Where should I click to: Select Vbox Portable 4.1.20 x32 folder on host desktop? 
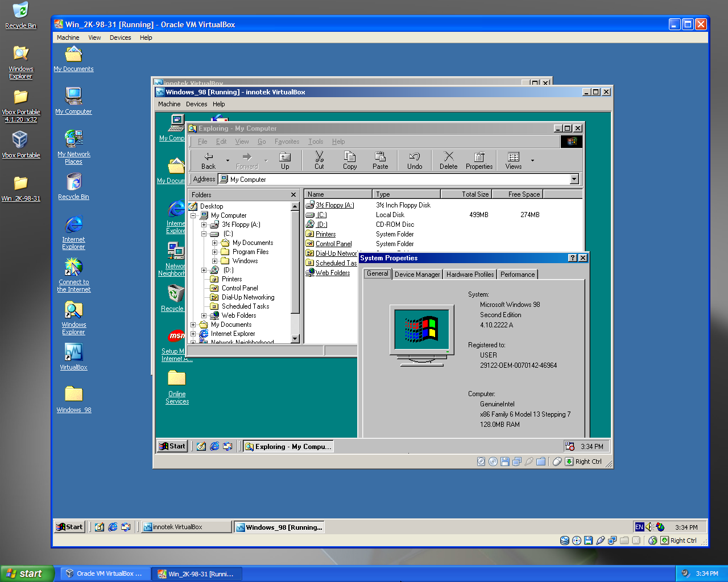[x=20, y=106]
